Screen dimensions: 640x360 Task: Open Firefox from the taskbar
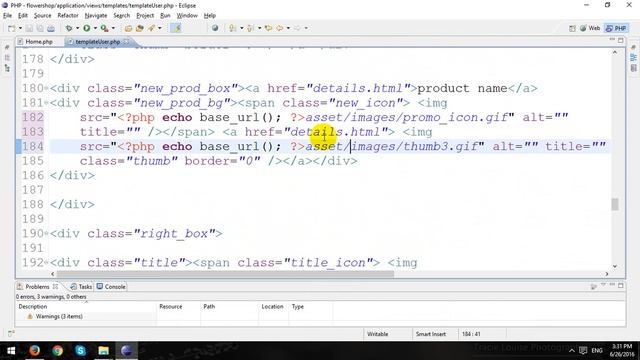[35, 351]
